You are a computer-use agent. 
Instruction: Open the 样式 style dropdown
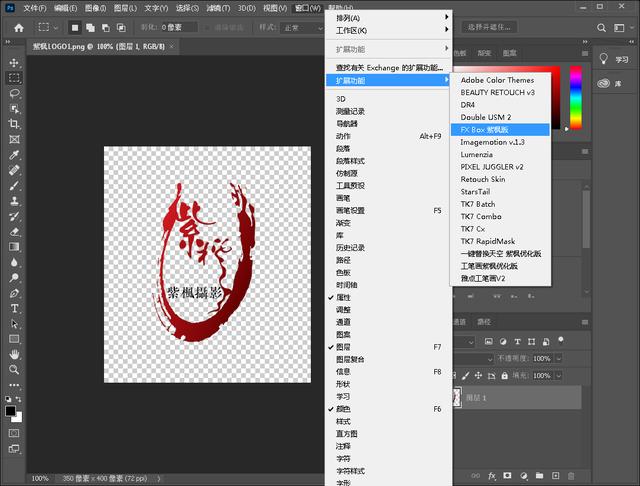click(303, 28)
